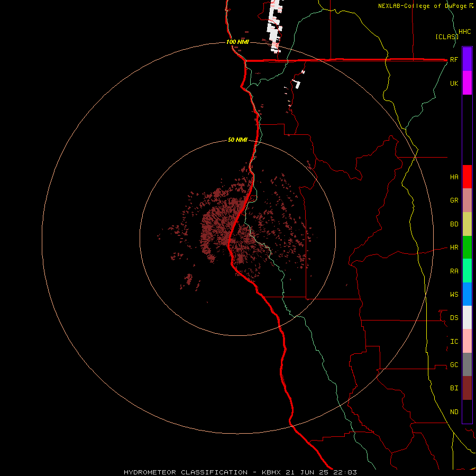Select the IC light pink legend swatch

click(467, 341)
